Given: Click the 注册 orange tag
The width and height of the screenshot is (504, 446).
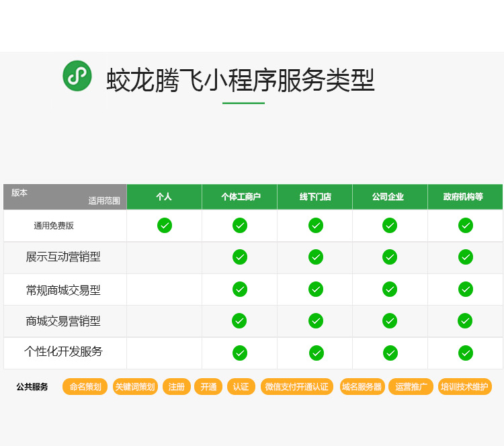Looking at the screenshot, I should pyautogui.click(x=177, y=387).
